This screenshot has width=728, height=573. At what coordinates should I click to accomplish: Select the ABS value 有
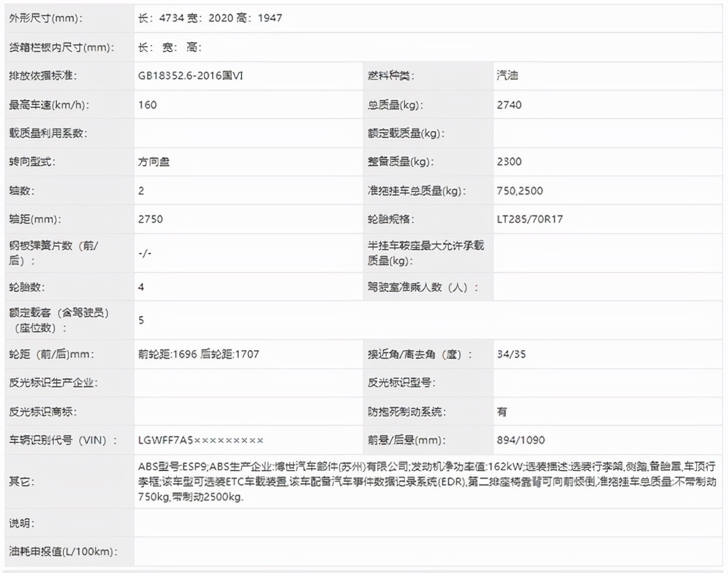pyautogui.click(x=502, y=412)
